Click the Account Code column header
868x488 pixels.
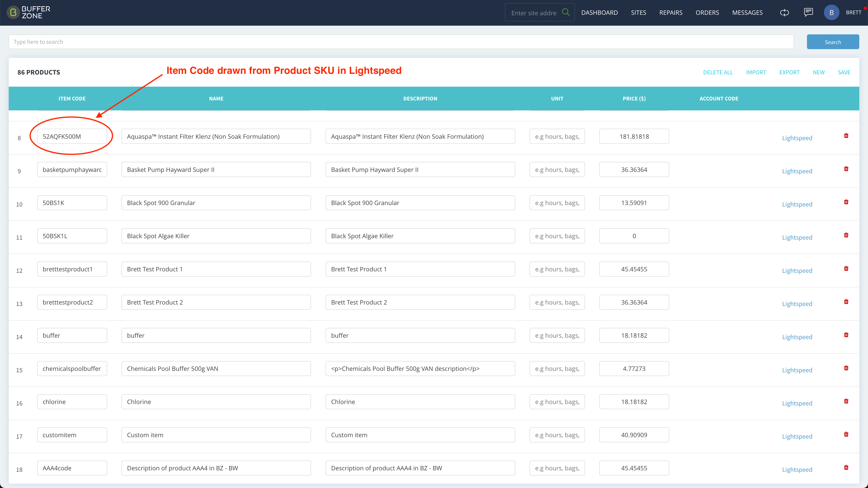point(719,99)
